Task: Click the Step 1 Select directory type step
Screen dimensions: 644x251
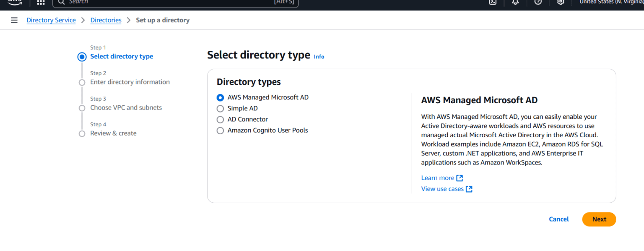Action: 122,56
